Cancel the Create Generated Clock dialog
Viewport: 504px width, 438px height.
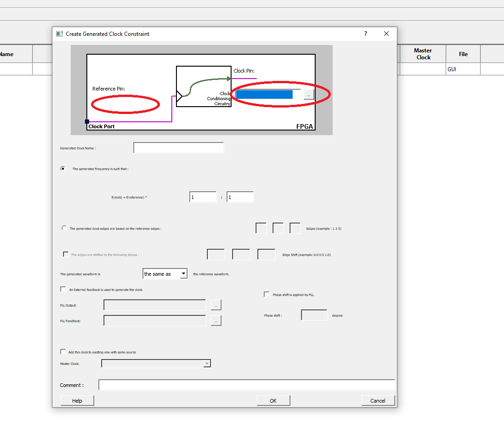point(378,400)
